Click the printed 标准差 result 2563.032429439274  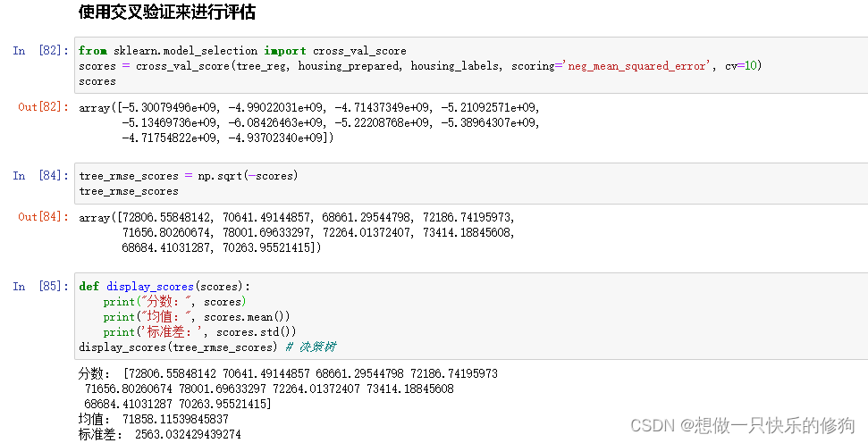188,435
